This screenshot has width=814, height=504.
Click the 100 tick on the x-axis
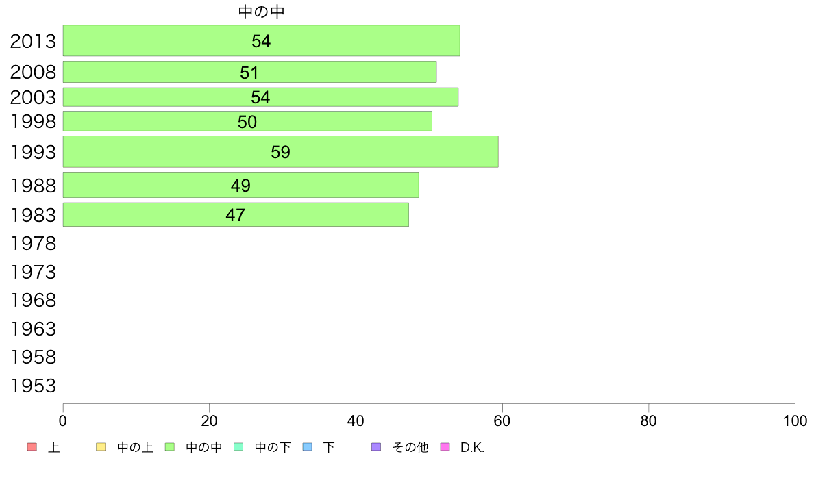coord(794,421)
